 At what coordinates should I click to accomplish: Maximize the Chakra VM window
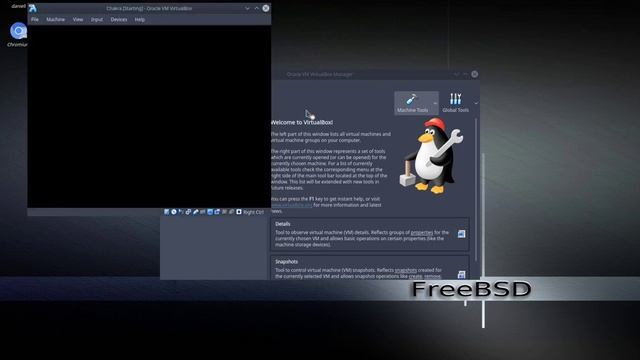(x=256, y=8)
